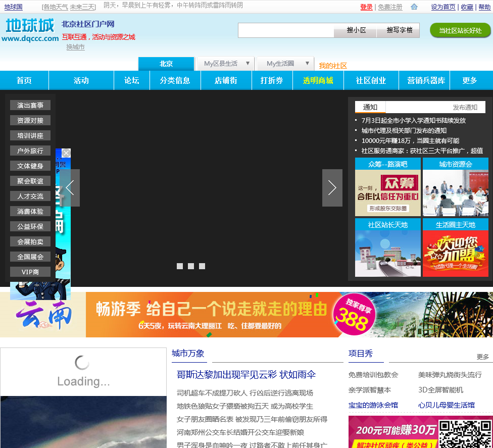Select 会展拍卖 category in sidebar
Viewport: 493px width, 448px height.
coord(30,241)
